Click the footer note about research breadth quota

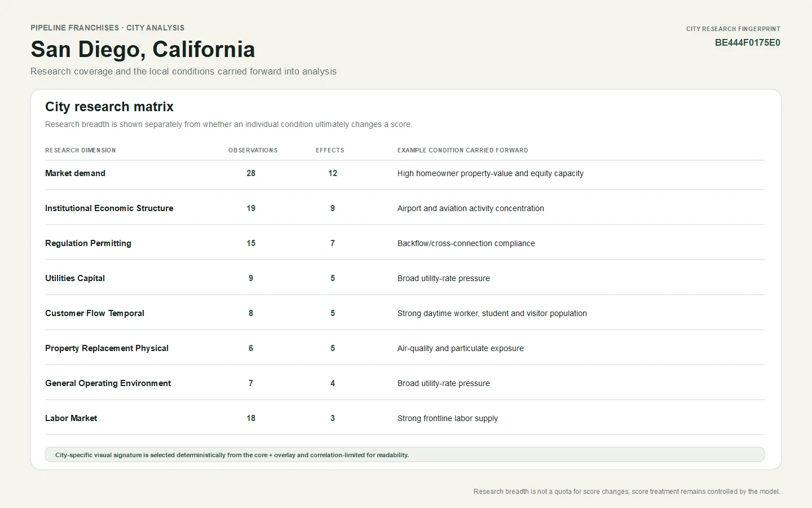[x=627, y=492]
